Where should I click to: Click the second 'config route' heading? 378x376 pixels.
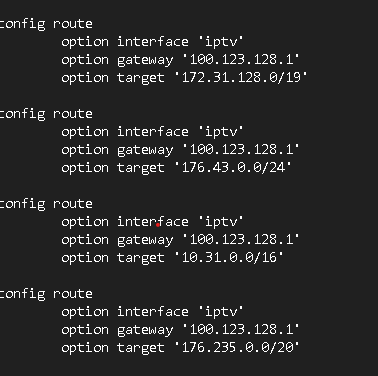(x=46, y=114)
